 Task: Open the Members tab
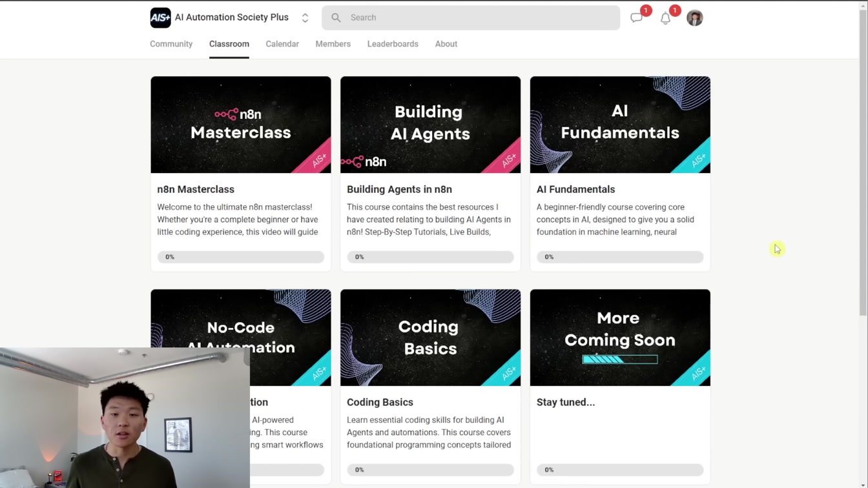(x=333, y=44)
